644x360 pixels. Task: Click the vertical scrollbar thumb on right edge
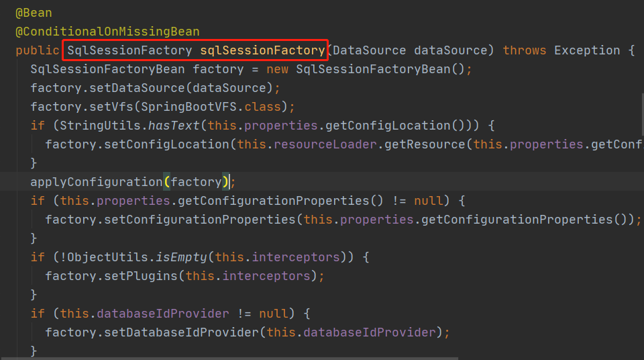pos(643,114)
